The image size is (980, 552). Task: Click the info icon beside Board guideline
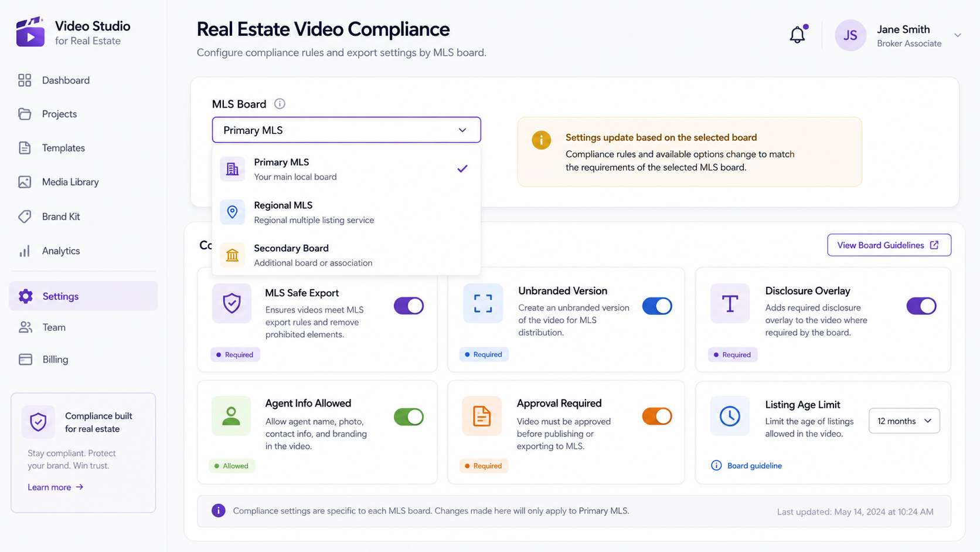[716, 465]
